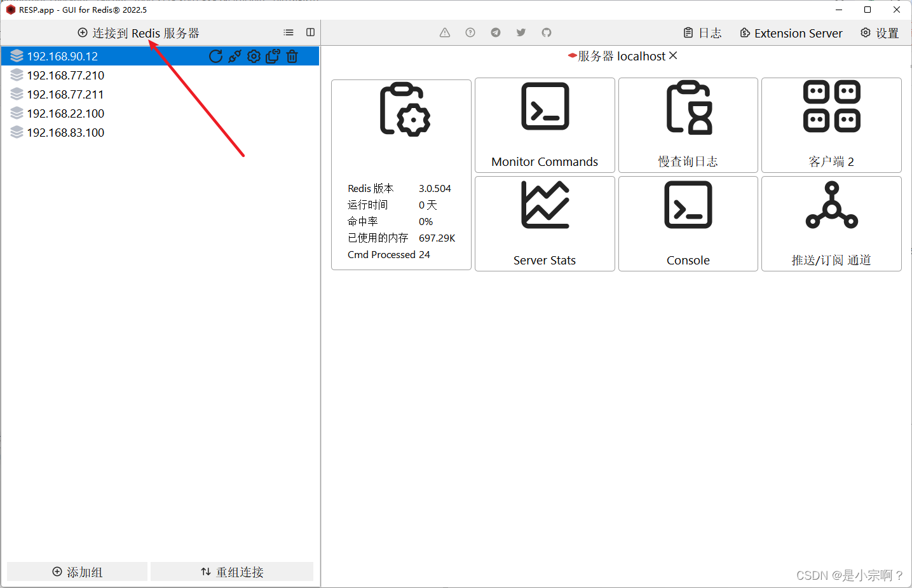Open the GitHub icon link
912x588 pixels.
coord(547,32)
